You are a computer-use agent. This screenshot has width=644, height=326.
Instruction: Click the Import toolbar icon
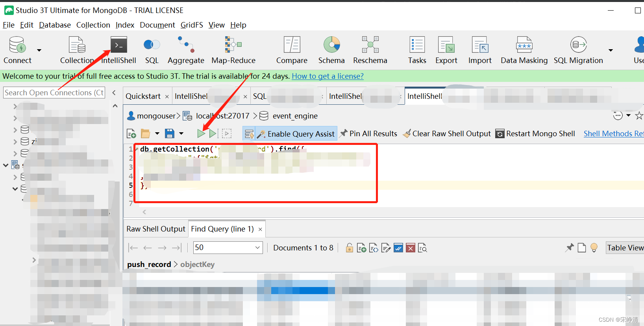pyautogui.click(x=480, y=50)
